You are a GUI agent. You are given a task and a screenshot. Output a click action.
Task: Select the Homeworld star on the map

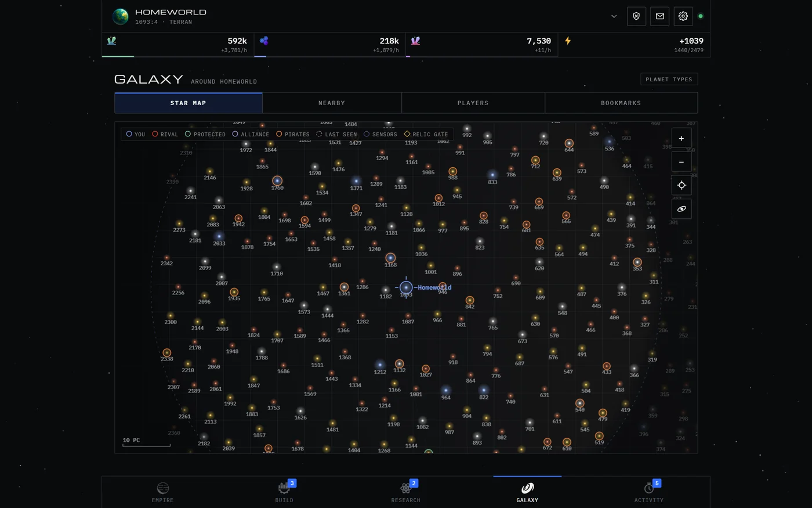click(406, 287)
